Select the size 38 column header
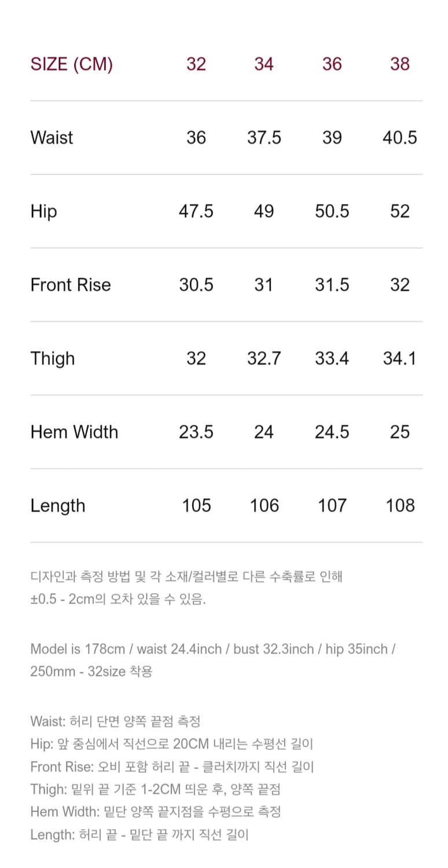 400,64
